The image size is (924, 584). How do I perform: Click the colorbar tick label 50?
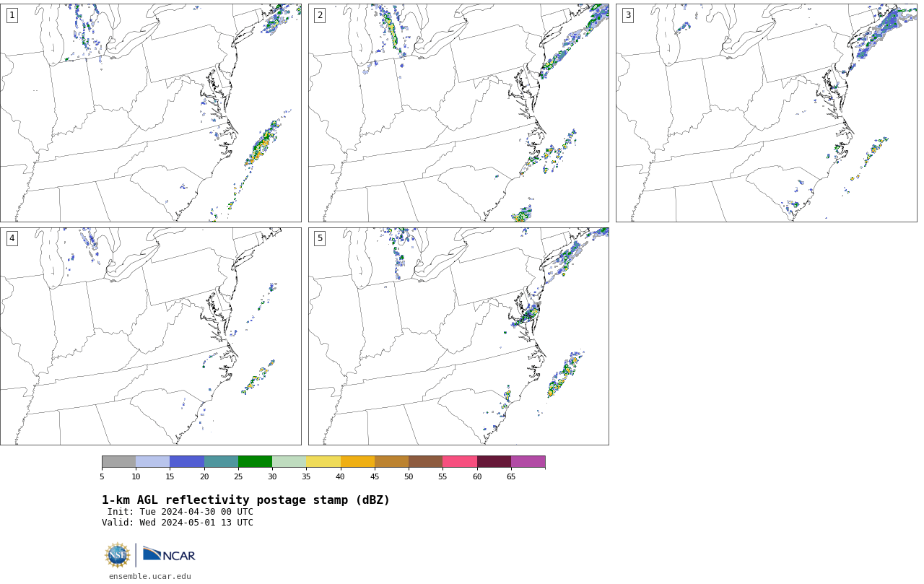(x=409, y=476)
